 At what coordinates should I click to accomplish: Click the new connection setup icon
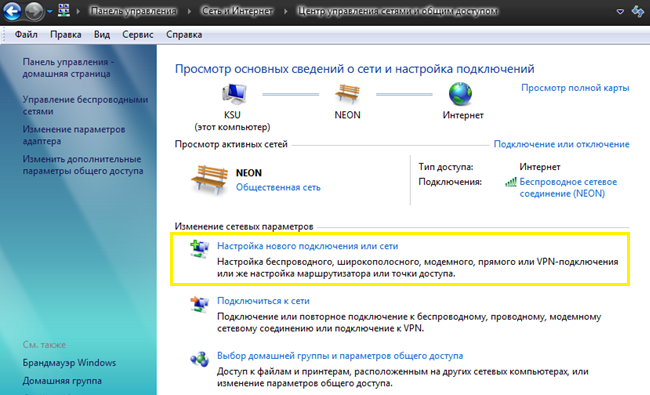199,249
